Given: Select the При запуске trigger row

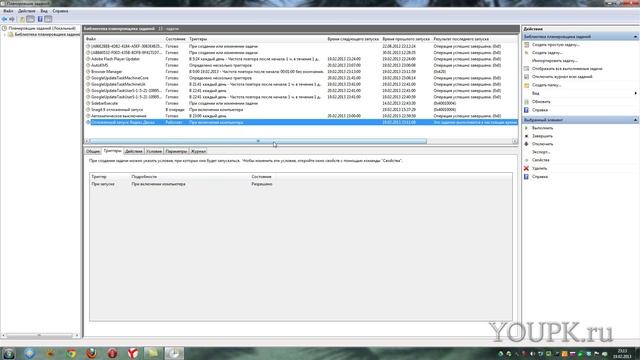Looking at the screenshot, I should [301, 184].
